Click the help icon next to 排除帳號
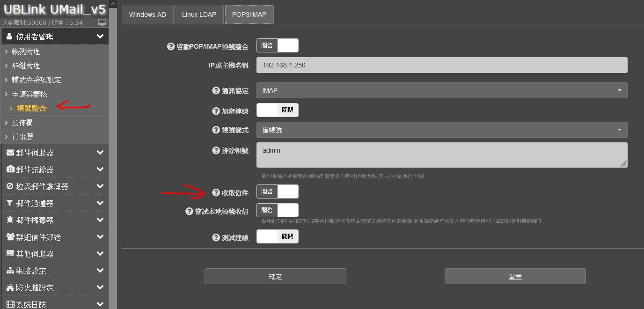The image size is (644, 309). [216, 150]
